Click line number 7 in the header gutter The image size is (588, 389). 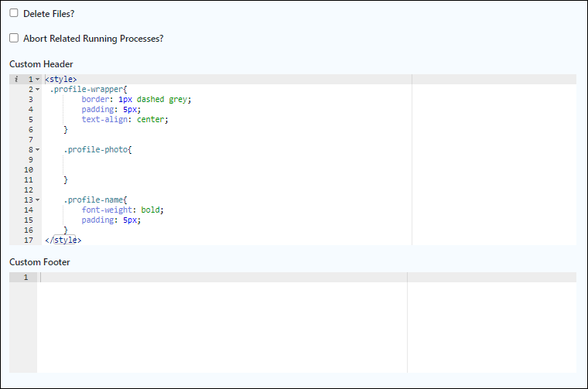point(31,140)
